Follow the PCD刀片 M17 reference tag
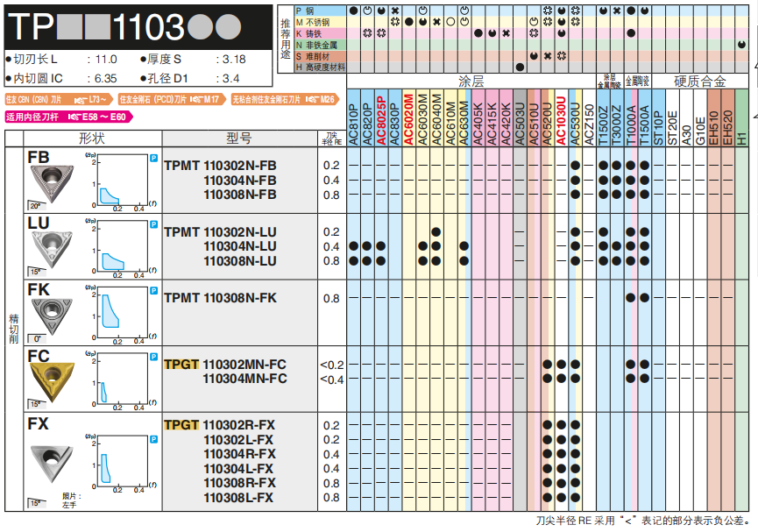 click(x=172, y=100)
